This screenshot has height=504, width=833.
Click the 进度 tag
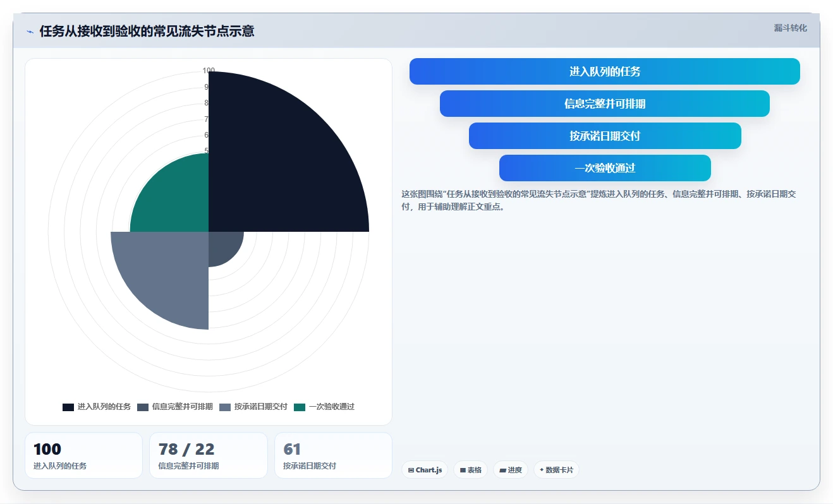(x=510, y=470)
